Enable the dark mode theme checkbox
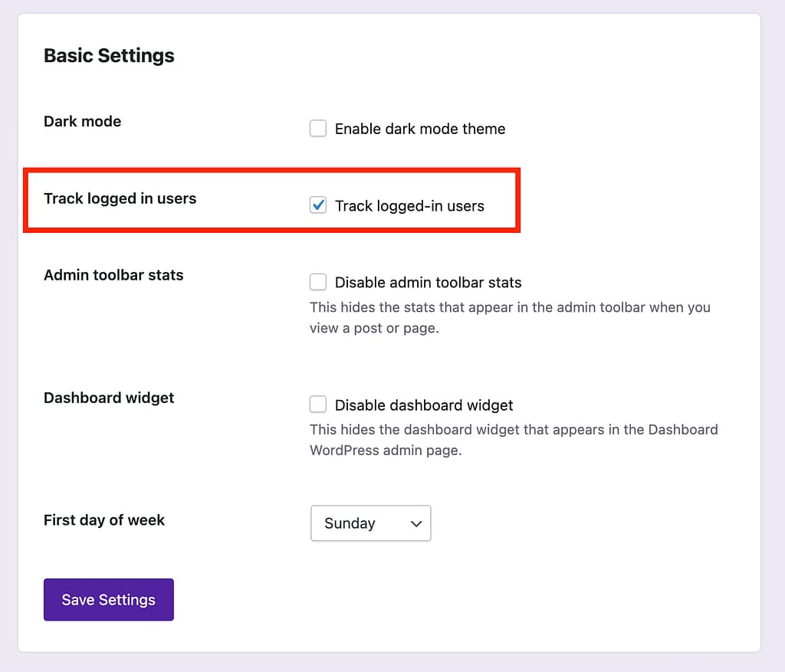 click(x=318, y=129)
